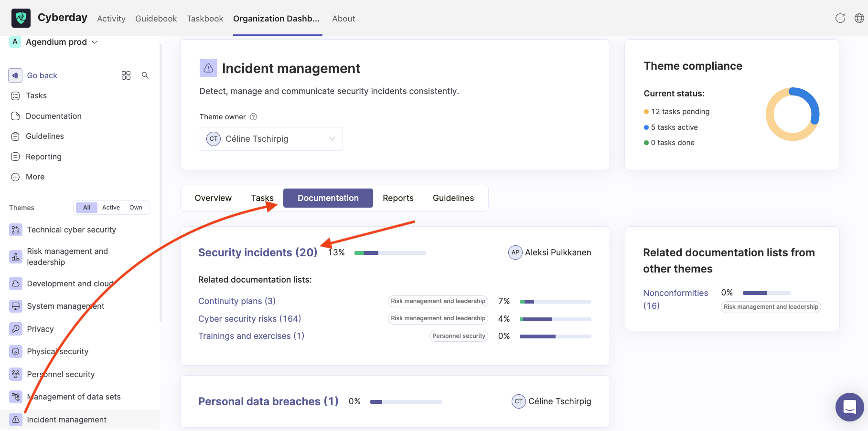Click the Cyberday brand name
The image size is (868, 431).
(63, 18)
